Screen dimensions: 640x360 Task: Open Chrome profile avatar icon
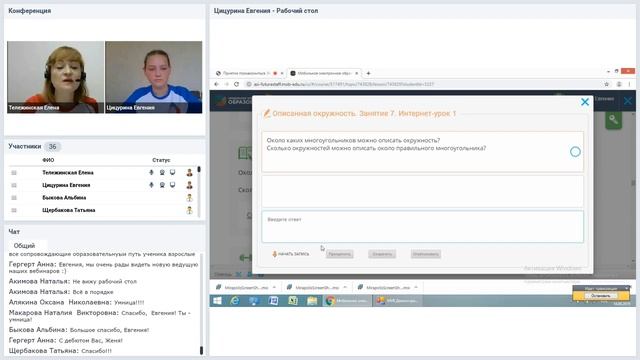tap(619, 84)
